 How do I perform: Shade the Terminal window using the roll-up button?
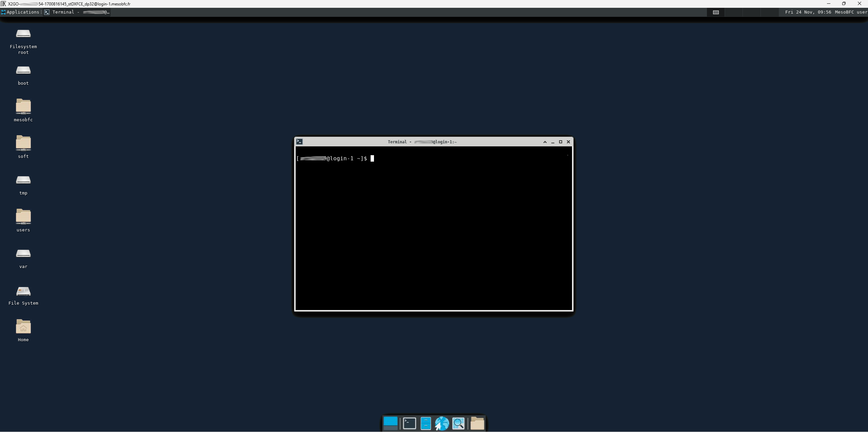pyautogui.click(x=545, y=142)
